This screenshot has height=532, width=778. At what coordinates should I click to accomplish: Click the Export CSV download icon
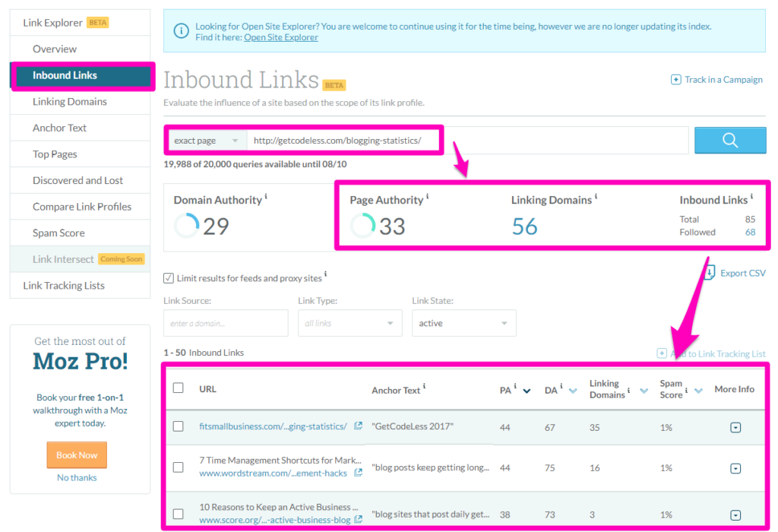pos(710,272)
